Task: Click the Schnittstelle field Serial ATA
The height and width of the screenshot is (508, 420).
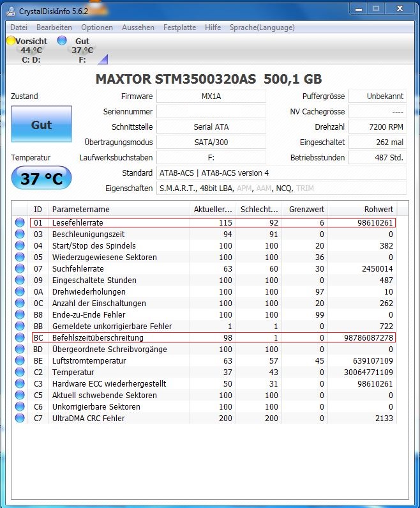Action: coord(211,127)
